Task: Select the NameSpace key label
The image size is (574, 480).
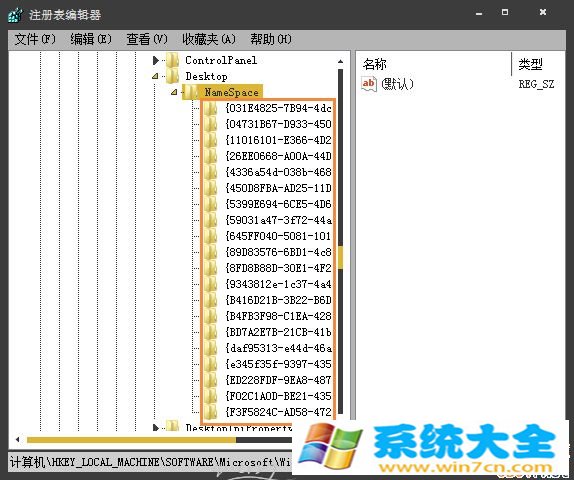Action: click(x=231, y=92)
